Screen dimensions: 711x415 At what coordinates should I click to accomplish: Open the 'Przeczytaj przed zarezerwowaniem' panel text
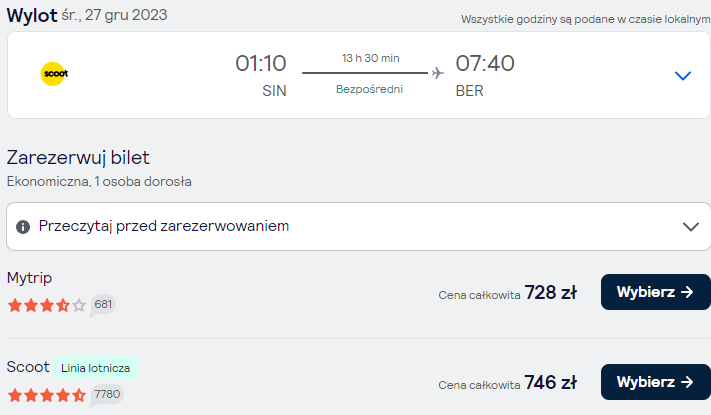click(164, 226)
